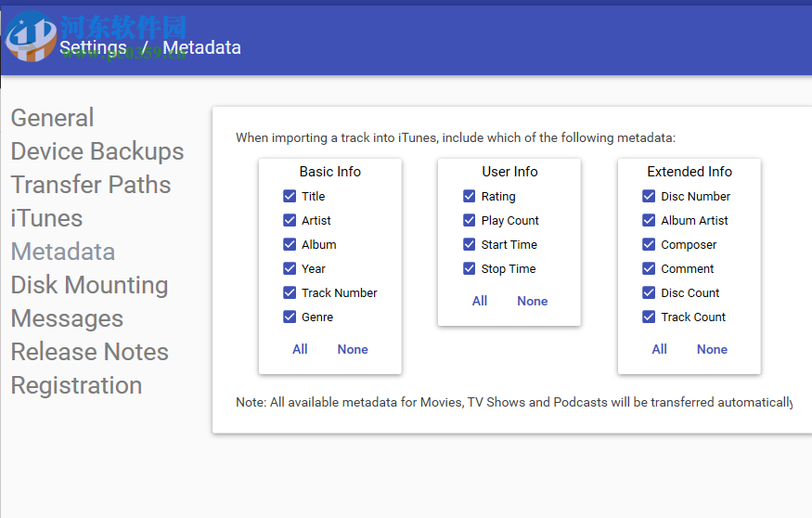Disable the Track Count checkbox
This screenshot has height=518, width=812.
649,317
